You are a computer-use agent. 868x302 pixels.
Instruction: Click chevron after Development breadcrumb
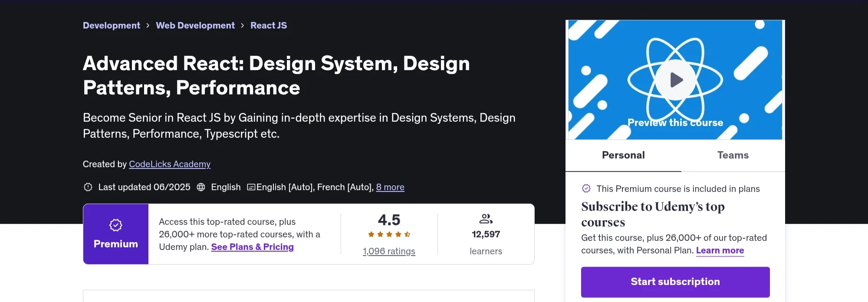[148, 26]
